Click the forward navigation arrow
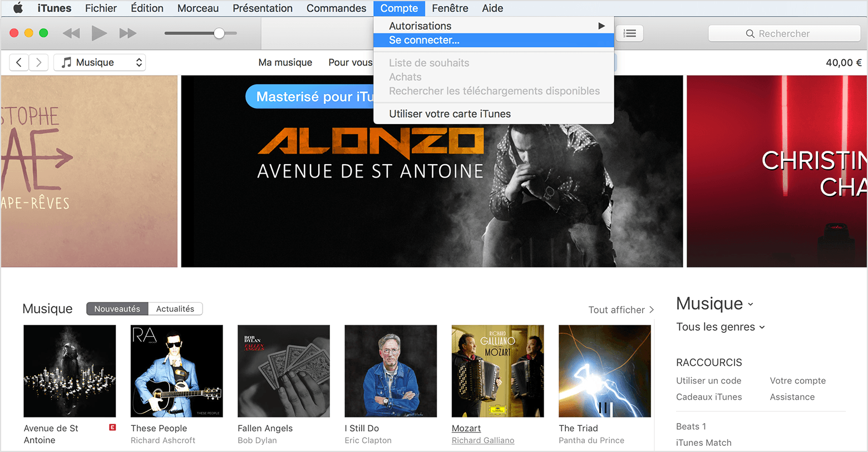Image resolution: width=868 pixels, height=452 pixels. [38, 62]
